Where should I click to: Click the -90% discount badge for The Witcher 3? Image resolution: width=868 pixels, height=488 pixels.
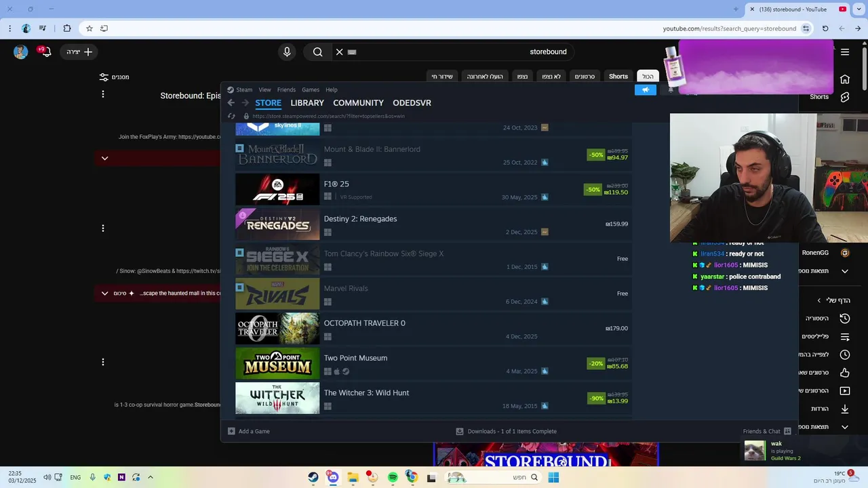tap(596, 398)
